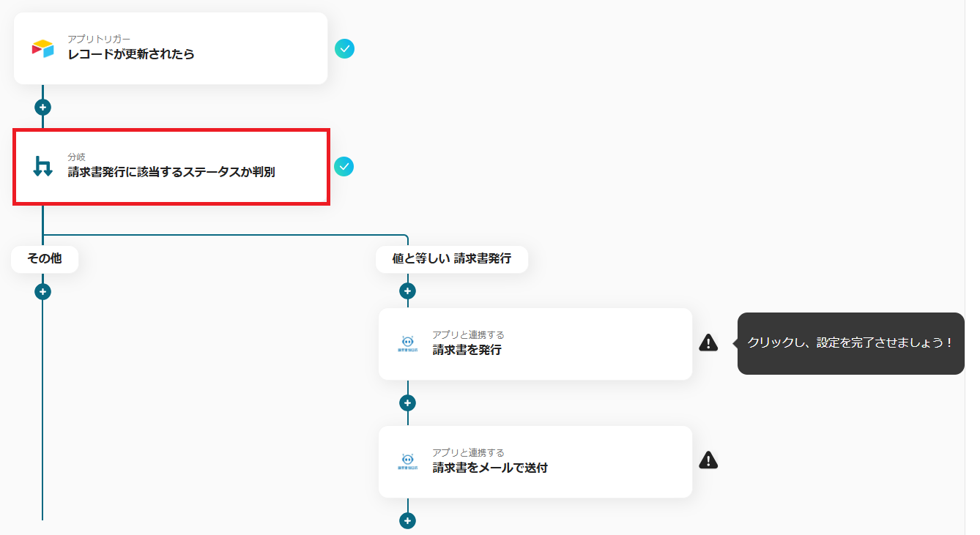Screen dimensions: 980x535
Task: Add a step between 請求書を発行 and 請求書をメールで送付
Action: (408, 403)
